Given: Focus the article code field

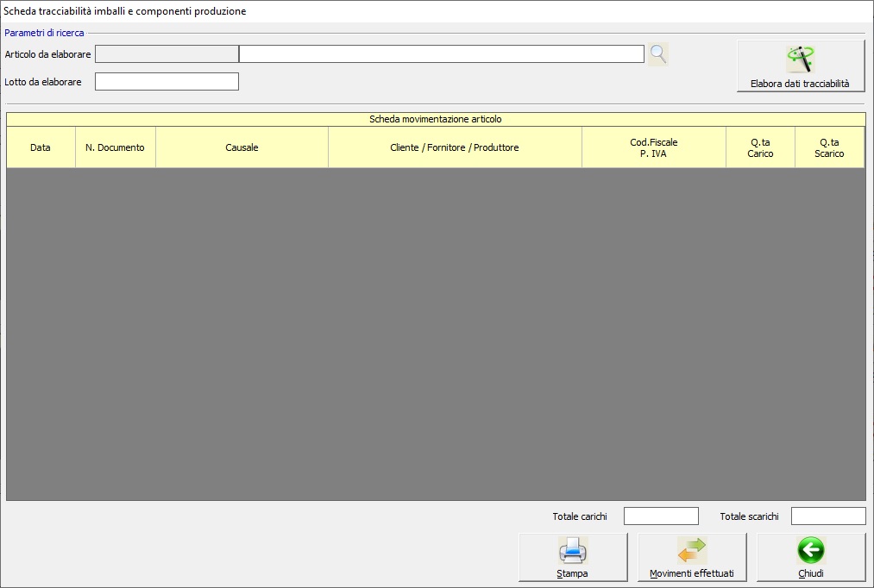Looking at the screenshot, I should [167, 54].
